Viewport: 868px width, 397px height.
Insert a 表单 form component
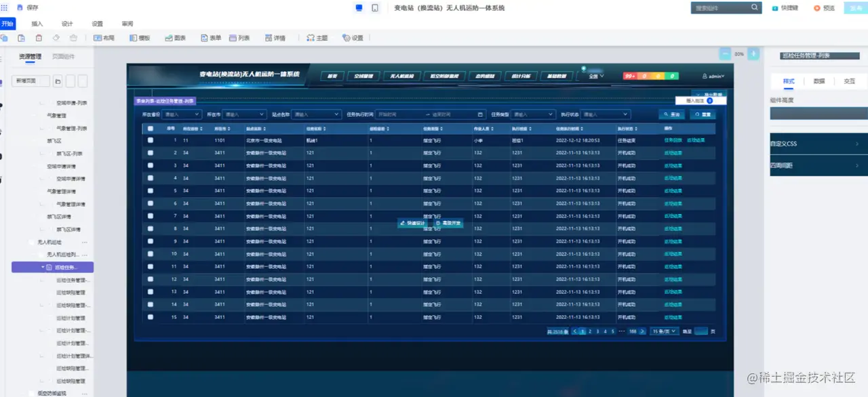[x=211, y=38]
